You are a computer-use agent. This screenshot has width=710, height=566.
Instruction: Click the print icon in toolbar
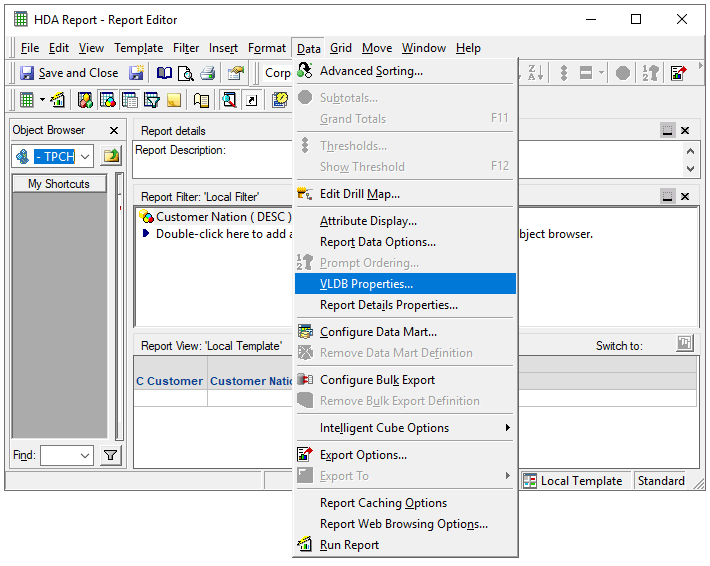[207, 73]
